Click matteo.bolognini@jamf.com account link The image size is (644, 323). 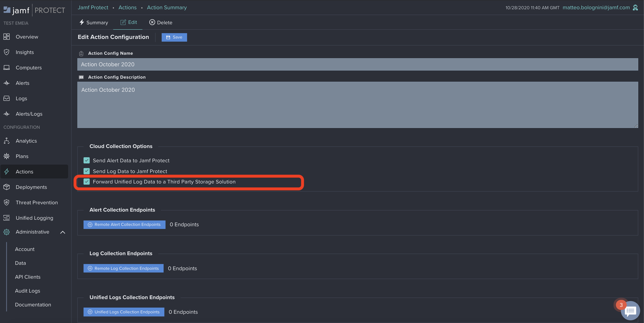[596, 8]
